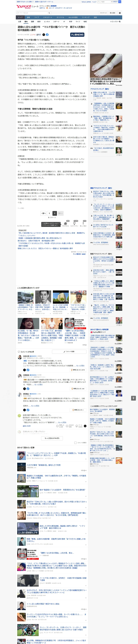This screenshot has height=644, width=138.
Task: Share the article on X below the headline
Action: pos(44,35)
